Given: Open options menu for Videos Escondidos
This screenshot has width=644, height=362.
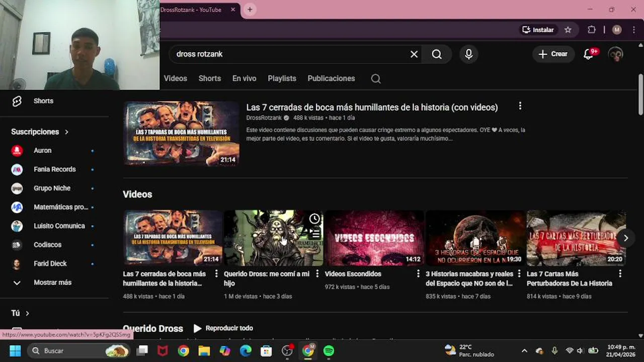Looking at the screenshot, I should click(x=418, y=274).
